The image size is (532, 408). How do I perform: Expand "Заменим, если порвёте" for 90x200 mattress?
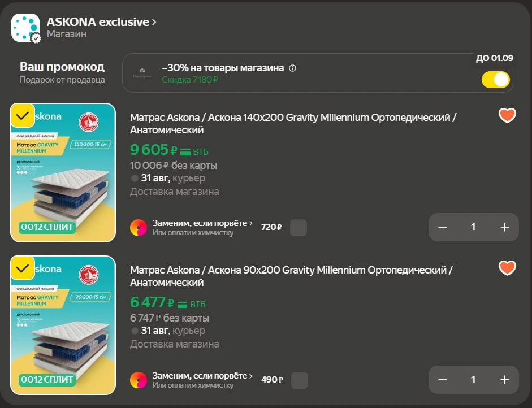(202, 376)
